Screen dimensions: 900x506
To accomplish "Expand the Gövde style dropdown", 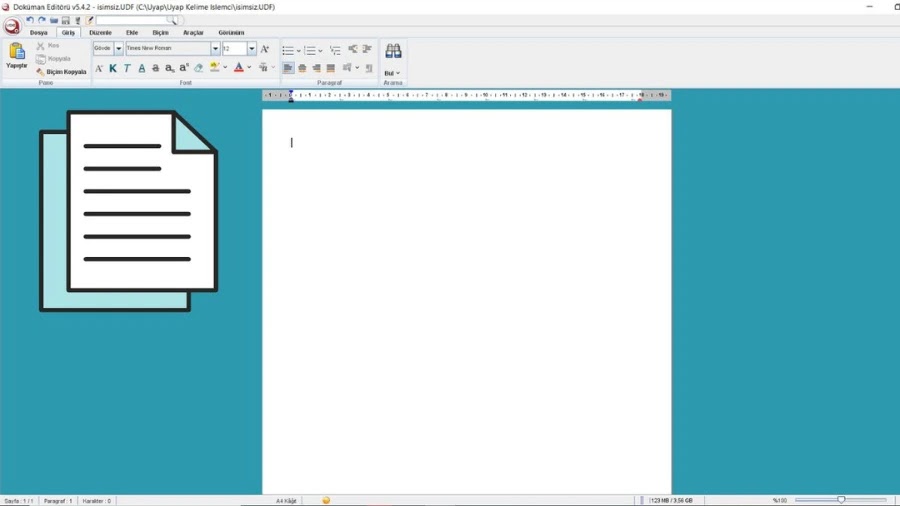I will tap(118, 49).
